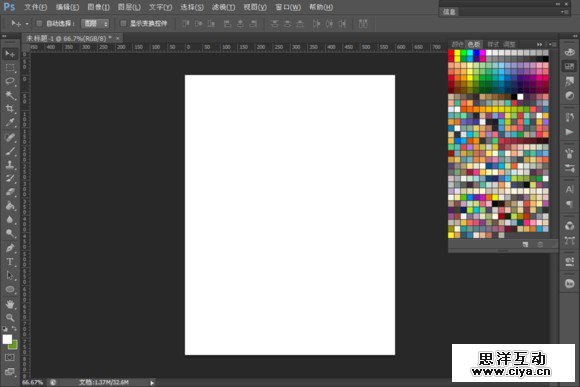Open the 图层 auto-select dropdown
The width and height of the screenshot is (580, 387).
coord(95,24)
